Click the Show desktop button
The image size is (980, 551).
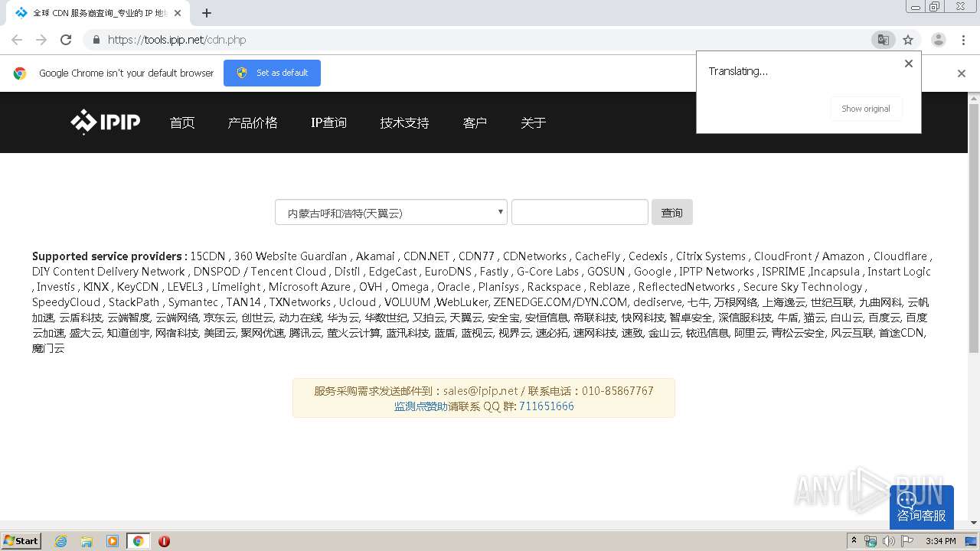tap(972, 541)
